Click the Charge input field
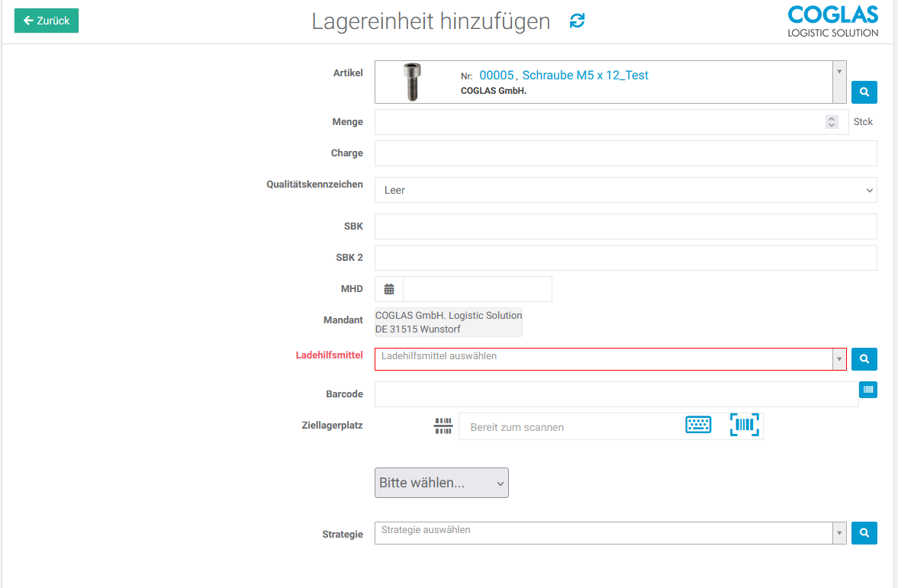This screenshot has height=588, width=898. [625, 153]
